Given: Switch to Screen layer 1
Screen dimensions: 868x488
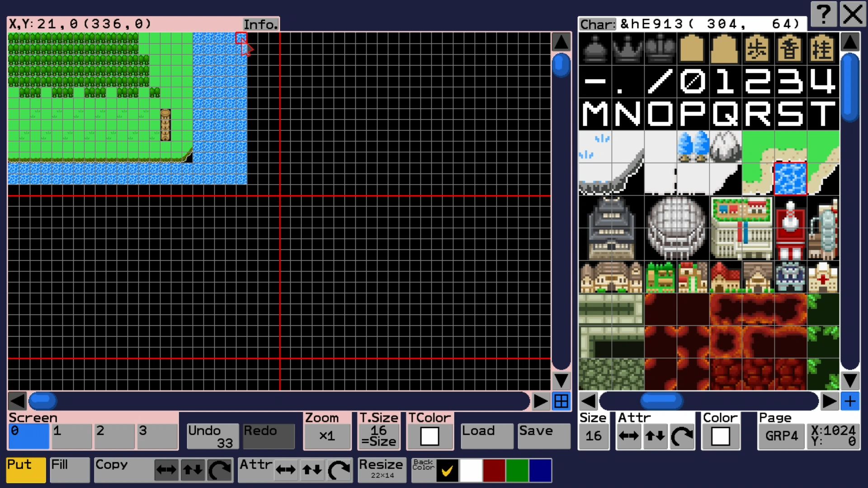Looking at the screenshot, I should [x=71, y=436].
